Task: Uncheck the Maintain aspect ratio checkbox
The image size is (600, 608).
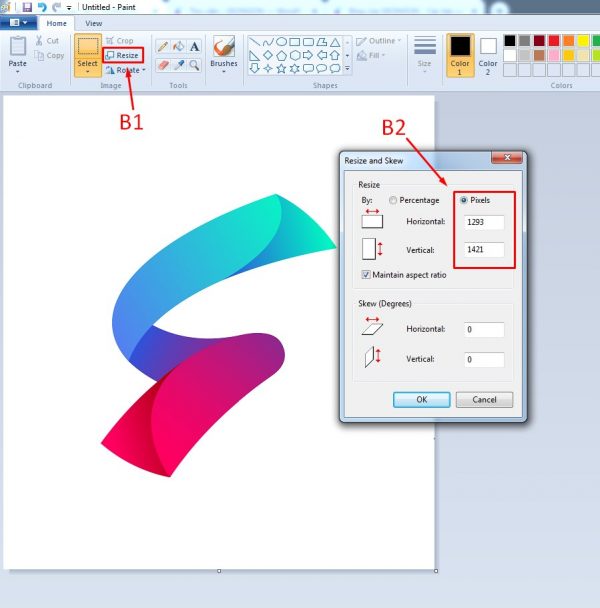Action: point(366,275)
